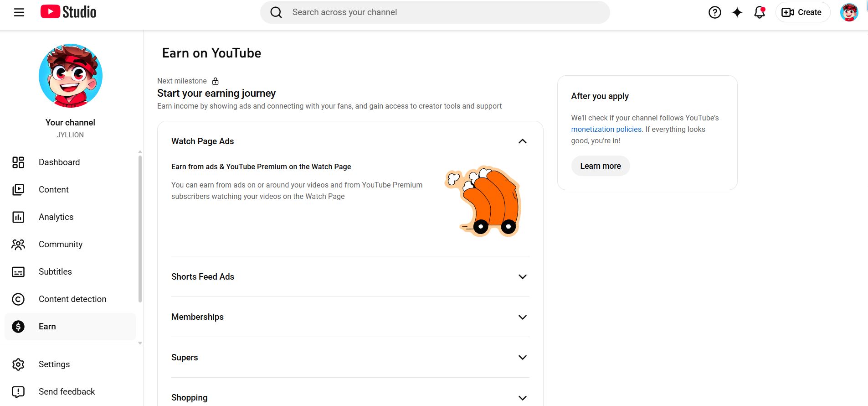
Task: Open the help question mark icon
Action: click(715, 12)
